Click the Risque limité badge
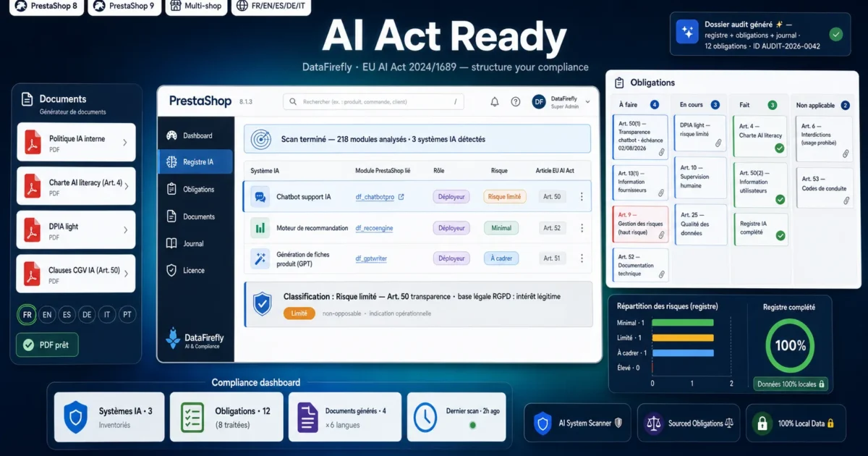The width and height of the screenshot is (868, 456). (505, 197)
